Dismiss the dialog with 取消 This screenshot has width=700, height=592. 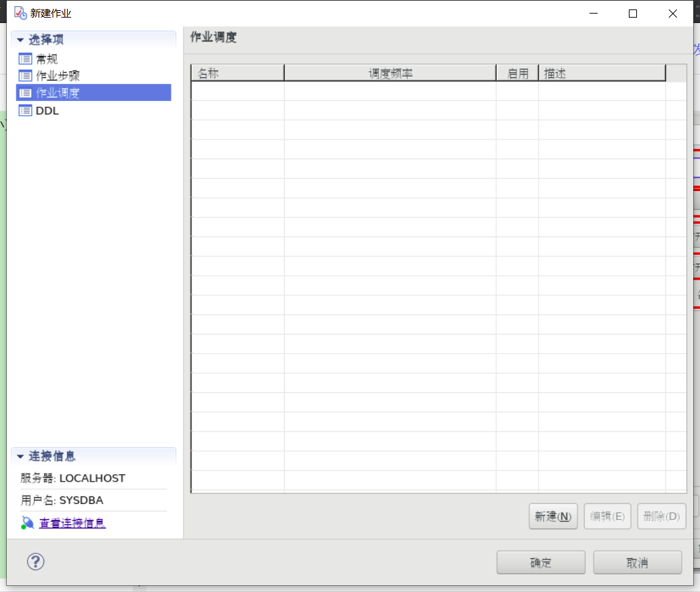[637, 562]
